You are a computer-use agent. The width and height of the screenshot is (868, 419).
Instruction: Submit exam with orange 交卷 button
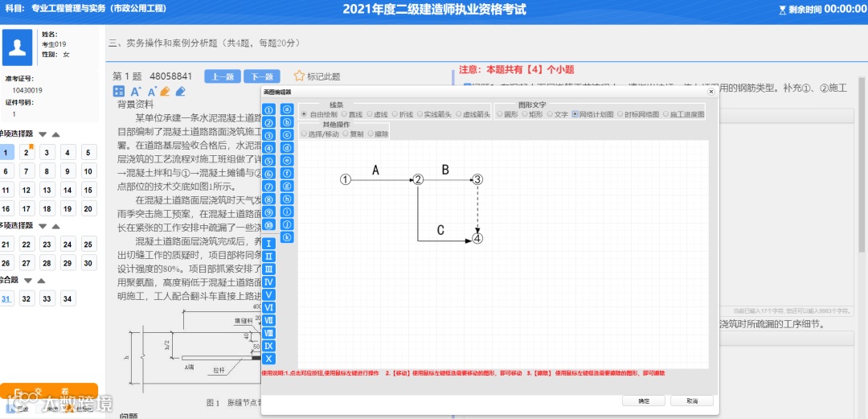coord(49,392)
